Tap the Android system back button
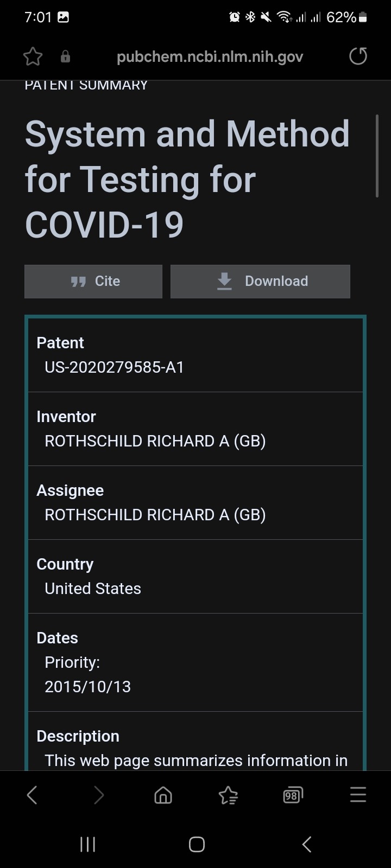391x868 pixels. point(307,844)
